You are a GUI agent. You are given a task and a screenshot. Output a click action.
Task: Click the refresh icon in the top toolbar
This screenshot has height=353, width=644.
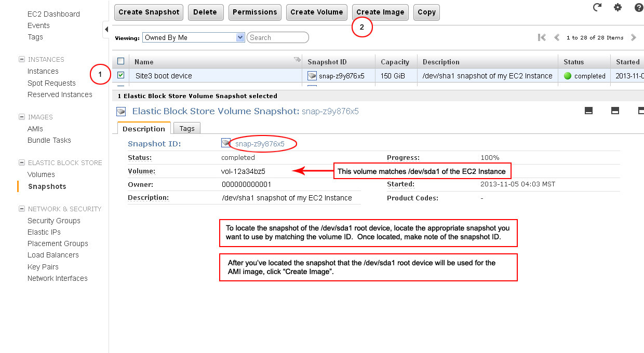tap(597, 7)
